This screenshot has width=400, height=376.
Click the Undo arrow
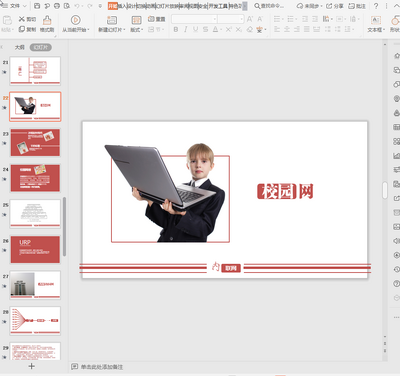[x=77, y=6]
